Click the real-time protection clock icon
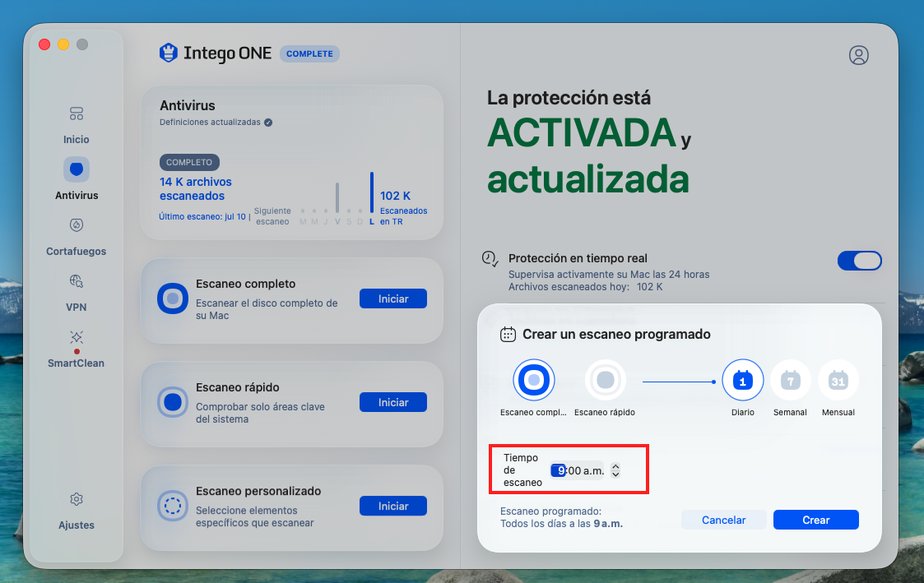Viewport: 924px width, 583px height. tap(490, 258)
